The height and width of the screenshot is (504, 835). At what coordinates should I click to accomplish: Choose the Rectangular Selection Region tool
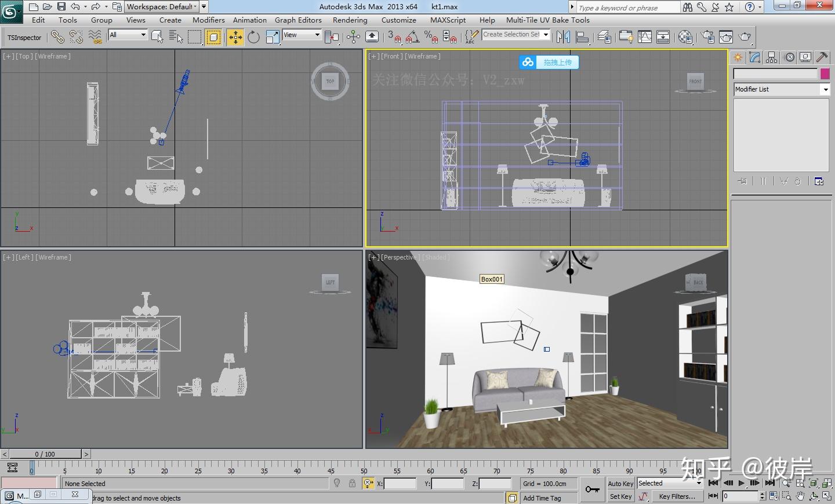[x=195, y=37]
